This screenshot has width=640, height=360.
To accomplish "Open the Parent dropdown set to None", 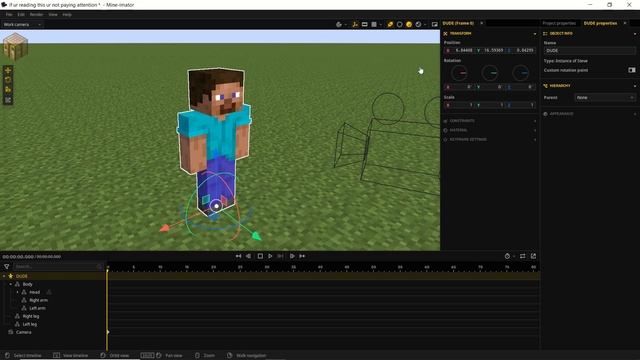I will pos(605,98).
